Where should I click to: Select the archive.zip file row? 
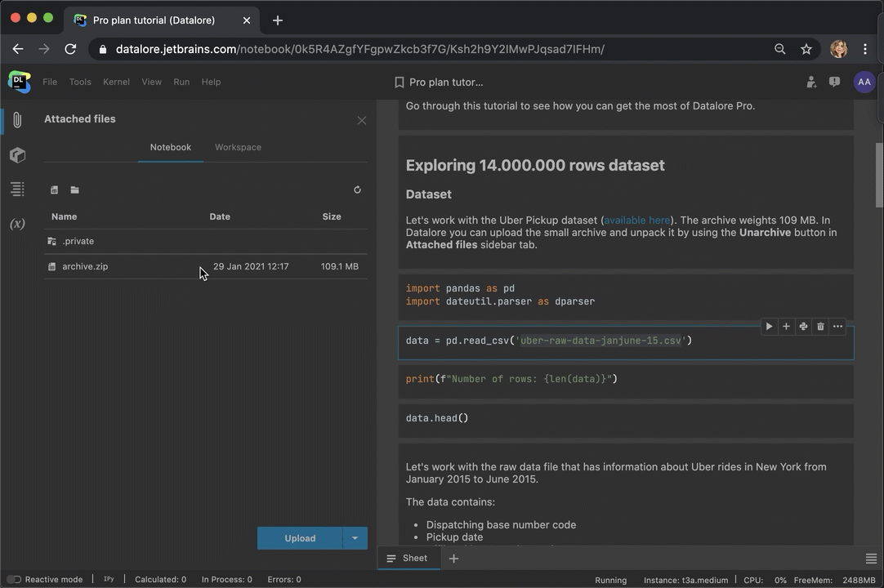click(x=206, y=267)
